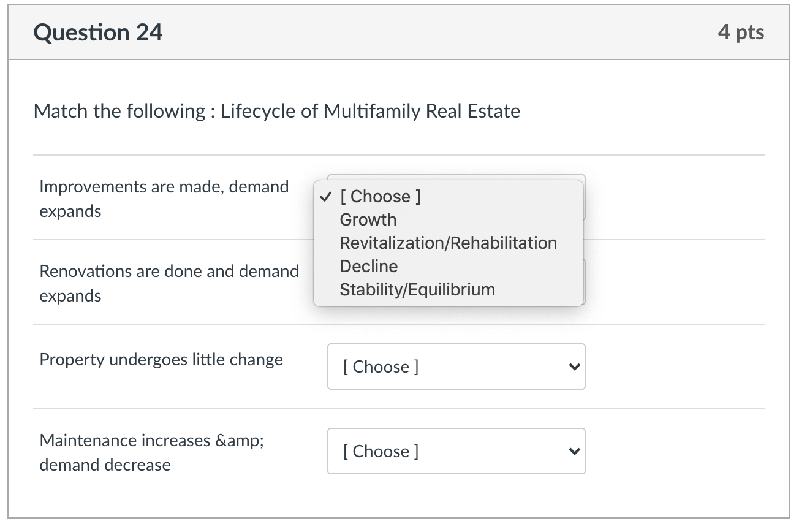Open the dropdown for Property undergoes little change
Viewport: 799px width, 532px height.
click(456, 367)
